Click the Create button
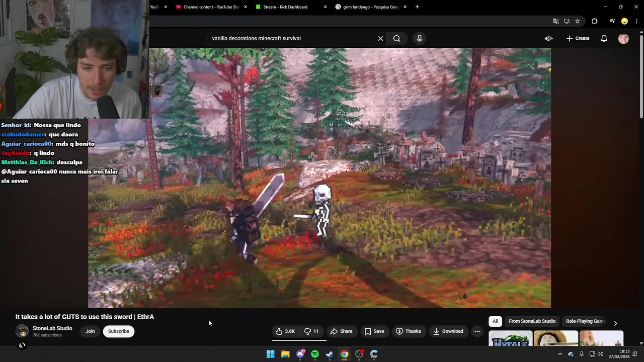The height and width of the screenshot is (362, 644). (x=578, y=38)
